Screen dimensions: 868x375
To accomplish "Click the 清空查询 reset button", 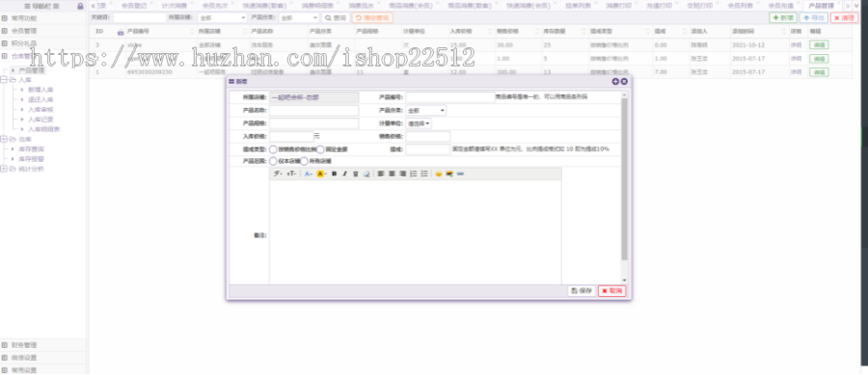I will (x=372, y=17).
